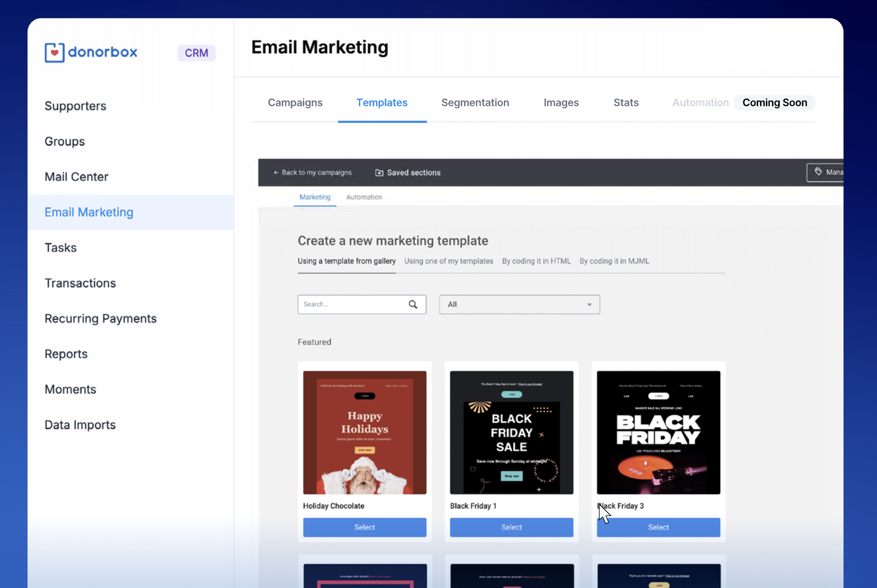
Task: Click the CRM badge next to the logo
Action: pyautogui.click(x=196, y=53)
